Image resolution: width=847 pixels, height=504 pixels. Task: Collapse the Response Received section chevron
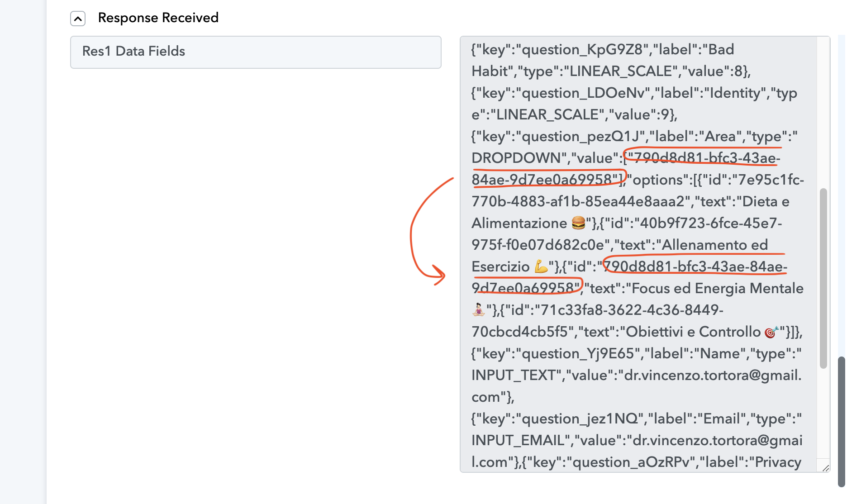[78, 19]
